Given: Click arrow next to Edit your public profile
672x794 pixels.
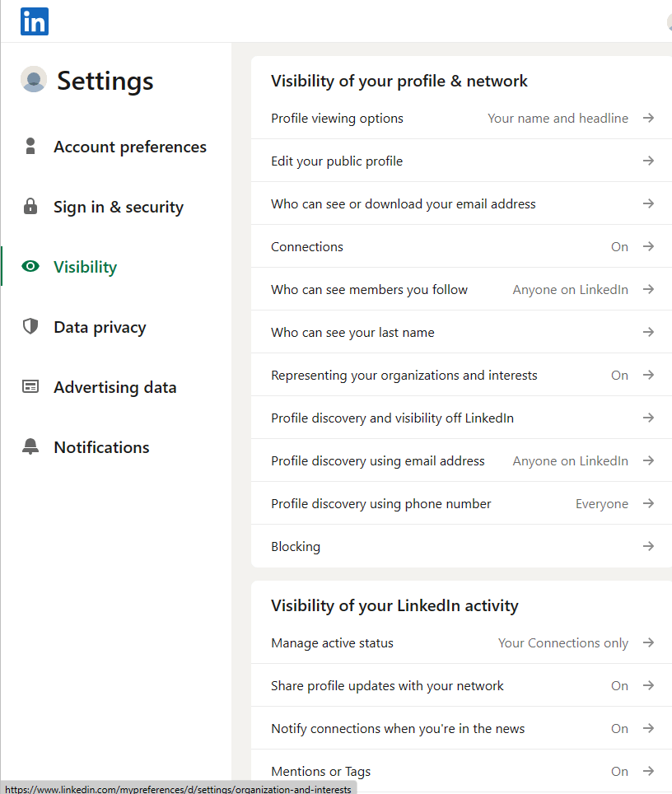Looking at the screenshot, I should (x=648, y=161).
